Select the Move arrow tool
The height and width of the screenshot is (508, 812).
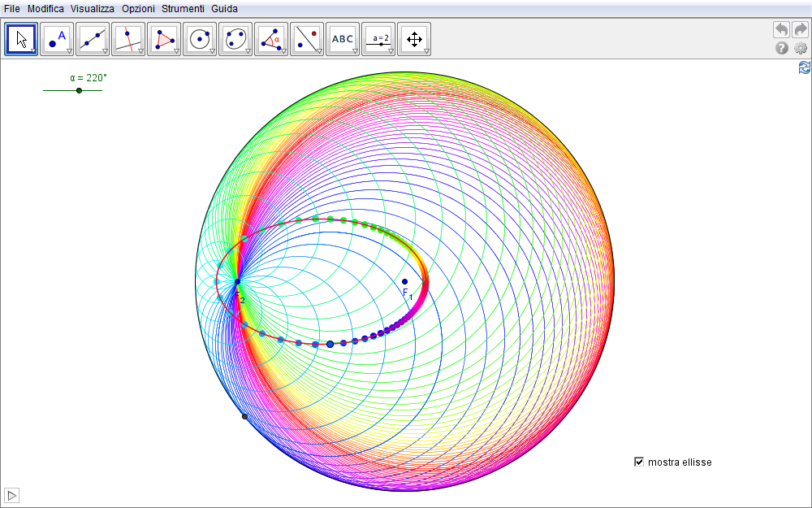(x=22, y=38)
